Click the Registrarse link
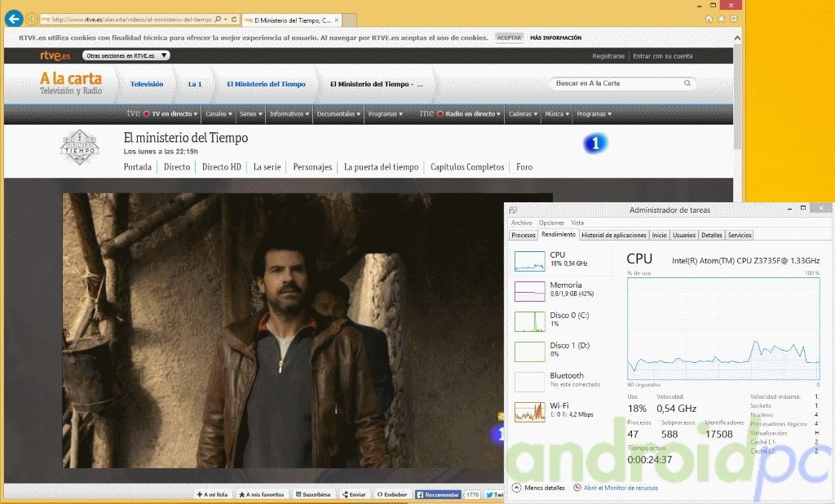Image resolution: width=835 pixels, height=504 pixels. click(x=608, y=56)
